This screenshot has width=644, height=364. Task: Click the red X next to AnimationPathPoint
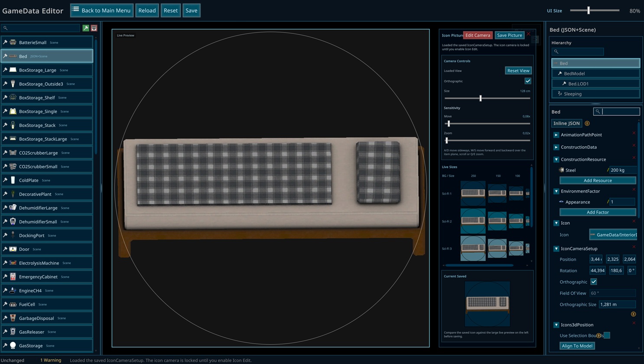(634, 133)
